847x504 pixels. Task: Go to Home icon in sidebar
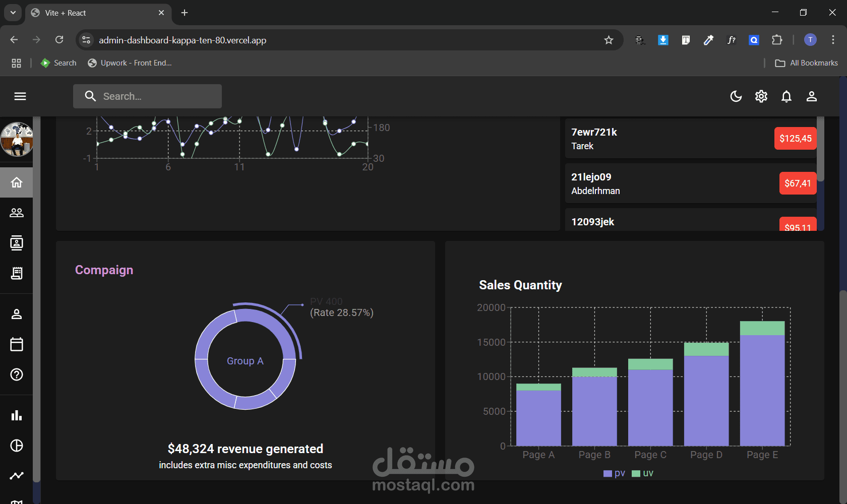(17, 182)
